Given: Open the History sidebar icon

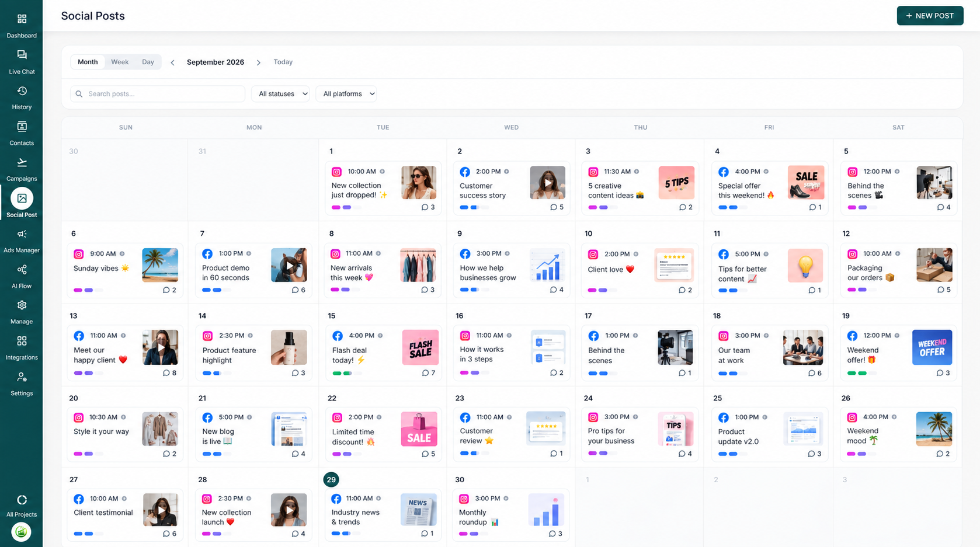Looking at the screenshot, I should point(22,91).
